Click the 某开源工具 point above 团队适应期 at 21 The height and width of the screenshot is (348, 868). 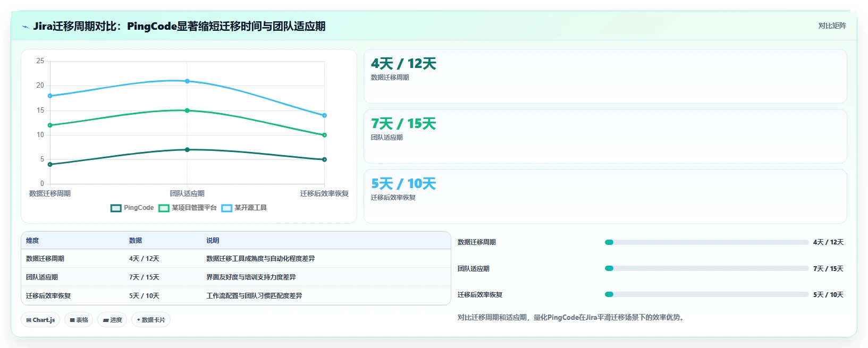pyautogui.click(x=187, y=81)
